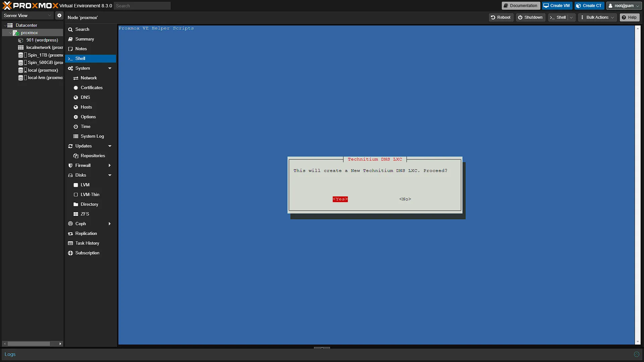Collapse the Disks section arrow

click(x=110, y=175)
